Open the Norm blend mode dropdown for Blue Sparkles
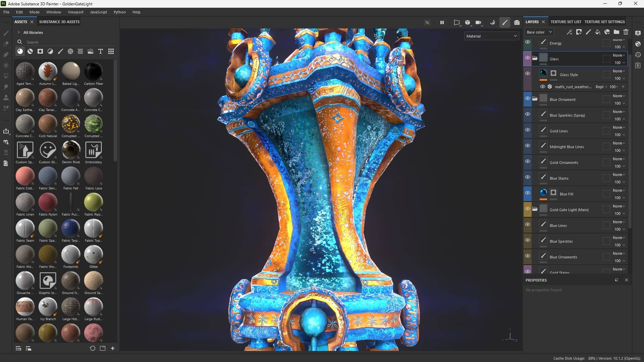This screenshot has width=644, height=362. pos(619,112)
